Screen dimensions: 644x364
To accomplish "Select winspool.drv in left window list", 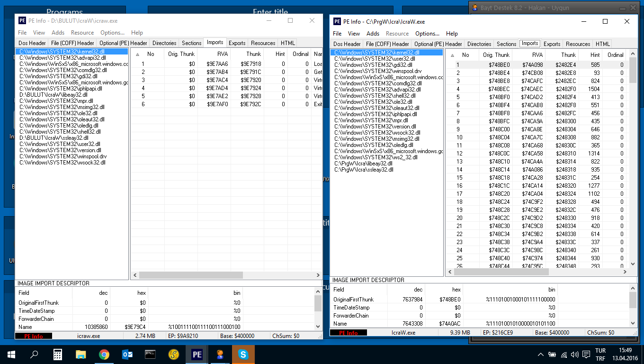I will 63,156.
